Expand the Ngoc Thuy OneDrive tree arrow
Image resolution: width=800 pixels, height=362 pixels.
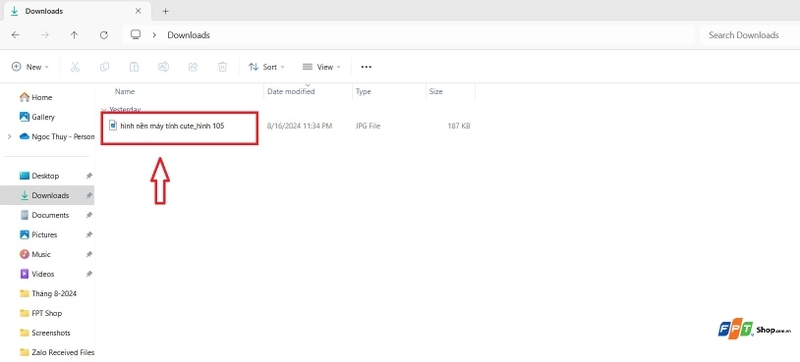[x=9, y=137]
